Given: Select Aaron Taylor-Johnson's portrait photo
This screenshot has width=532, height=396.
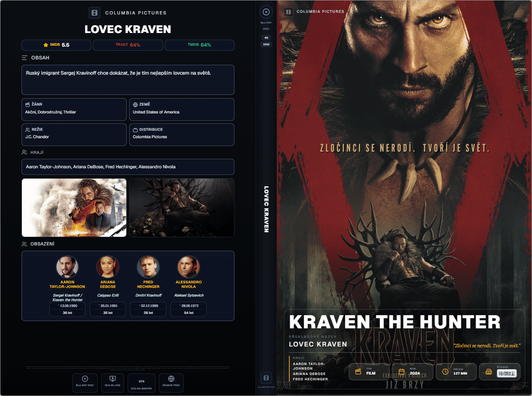Looking at the screenshot, I should coord(67,267).
